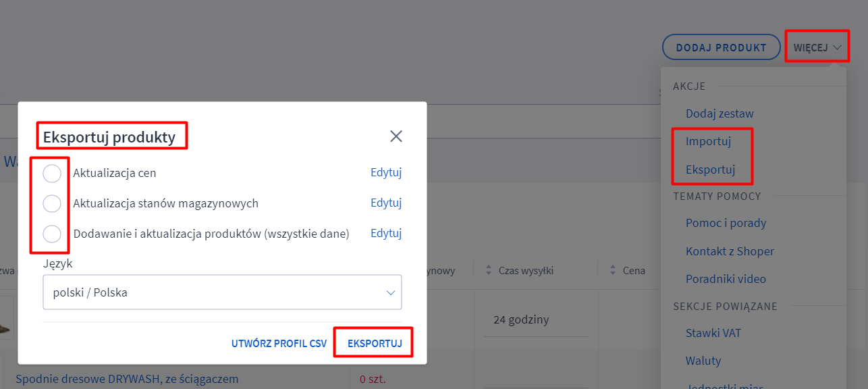
Task: Select Eksportuj in the Akcje menu
Action: point(710,170)
